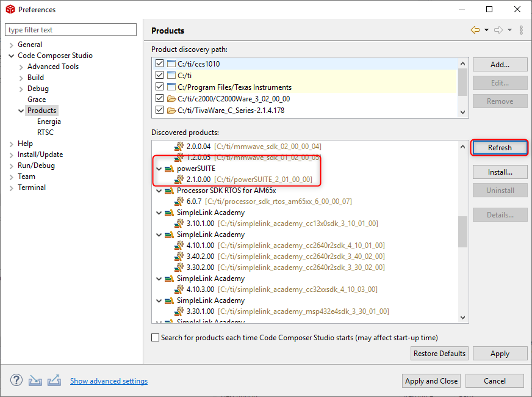Click the type filter text field

coord(71,30)
